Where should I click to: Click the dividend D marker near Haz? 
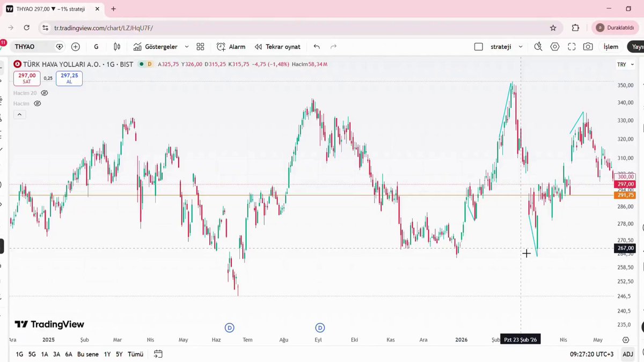[230, 328]
